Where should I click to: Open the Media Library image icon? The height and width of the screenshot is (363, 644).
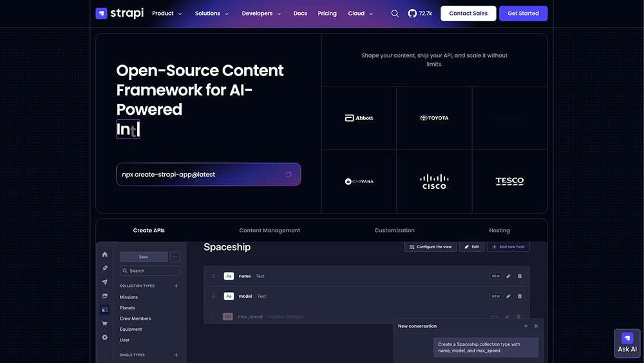click(x=105, y=296)
